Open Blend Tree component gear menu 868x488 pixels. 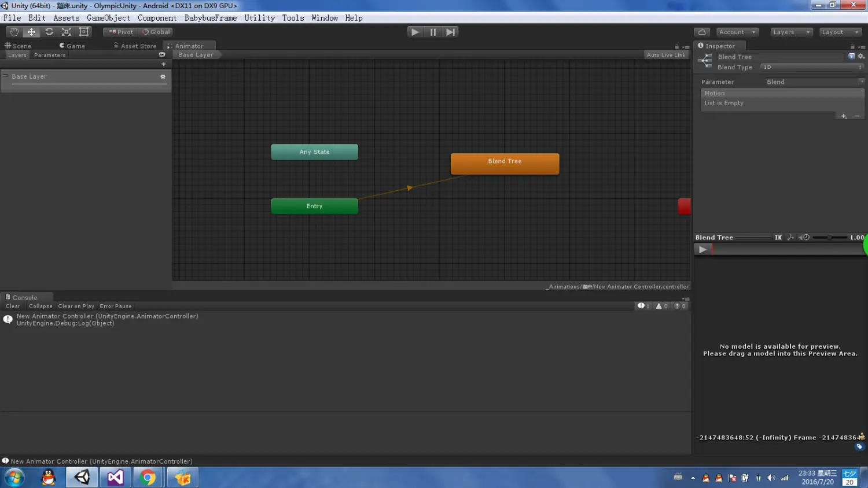click(x=861, y=56)
